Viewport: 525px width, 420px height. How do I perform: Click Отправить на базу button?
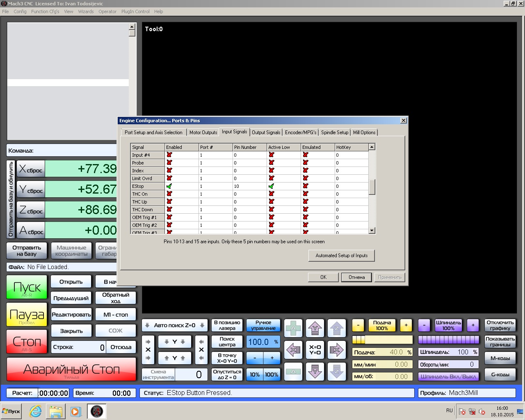tap(27, 251)
